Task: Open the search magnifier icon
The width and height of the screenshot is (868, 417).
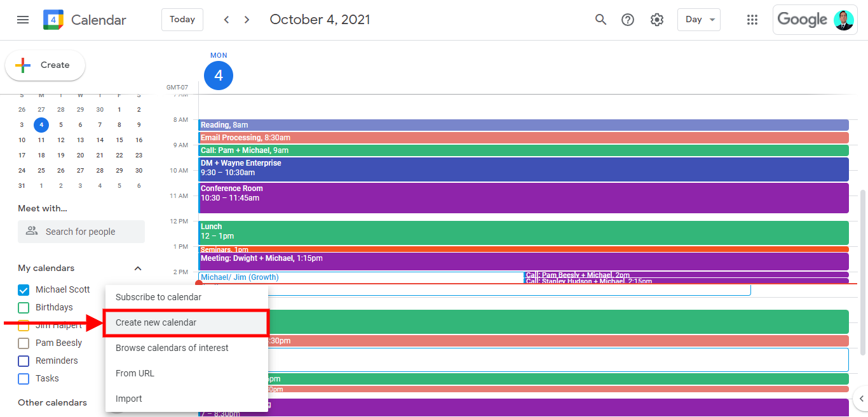Action: tap(600, 20)
